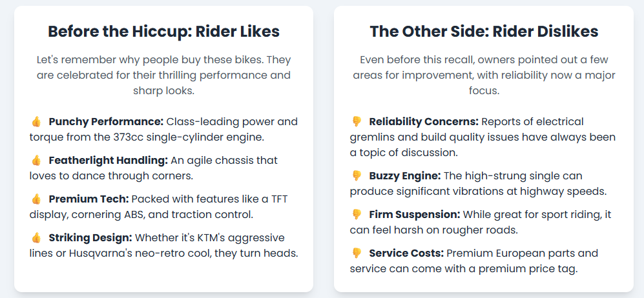Click thumbs-down icon beside Firm Suspension
The height and width of the screenshot is (298, 644).
click(x=356, y=214)
